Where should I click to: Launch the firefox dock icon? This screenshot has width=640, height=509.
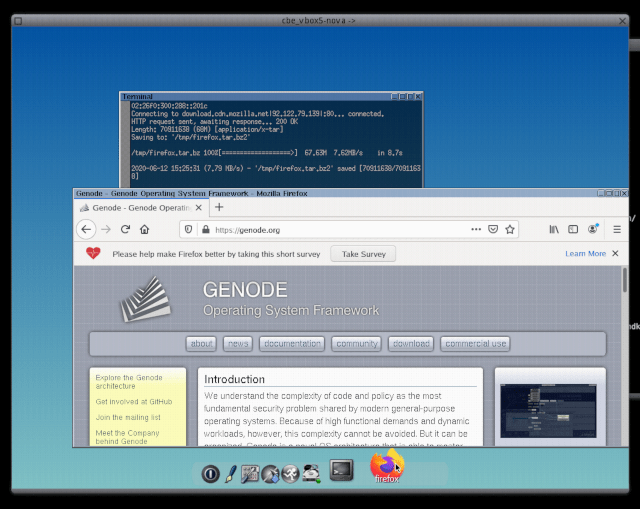pyautogui.click(x=387, y=466)
